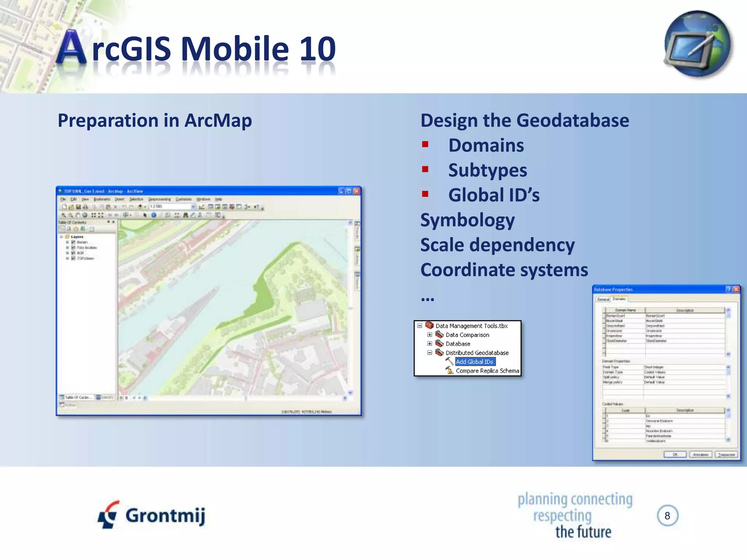Select the Find binoculars tool
Image resolution: width=747 pixels, height=560 pixels.
point(185,215)
